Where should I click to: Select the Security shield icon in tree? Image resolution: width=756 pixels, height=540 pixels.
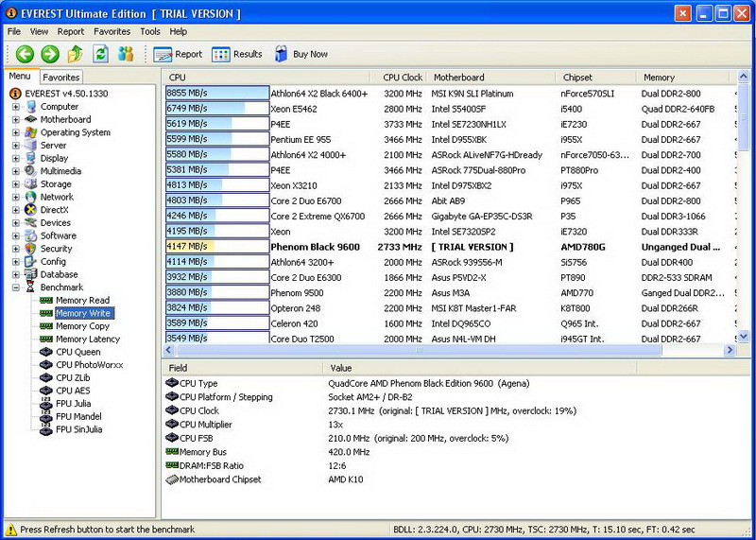point(30,249)
